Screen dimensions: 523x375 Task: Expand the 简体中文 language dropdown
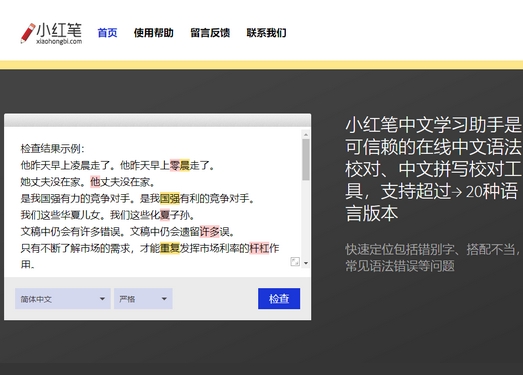63,299
